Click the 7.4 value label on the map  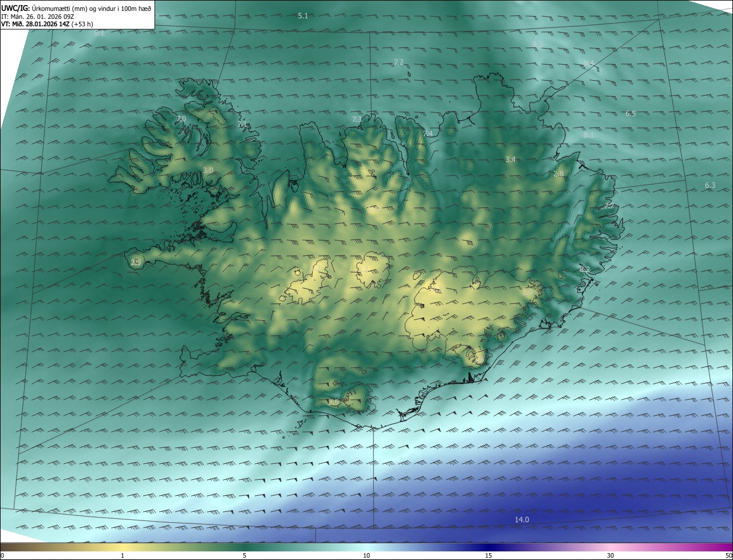tap(428, 134)
